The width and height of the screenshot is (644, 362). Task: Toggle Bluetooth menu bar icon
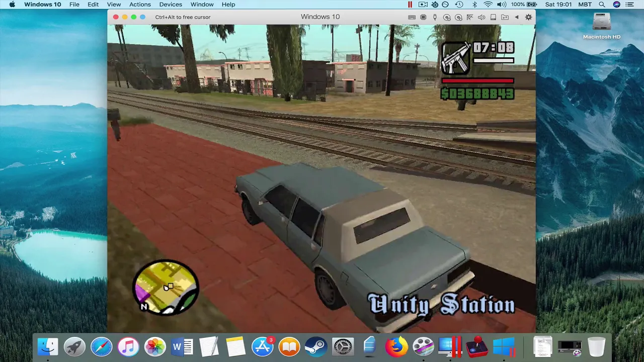click(x=474, y=5)
